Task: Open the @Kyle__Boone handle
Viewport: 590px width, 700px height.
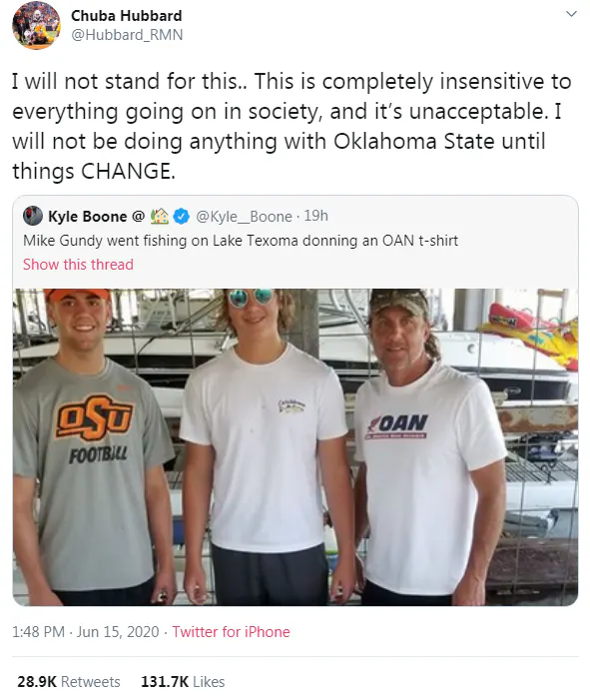Action: (244, 216)
